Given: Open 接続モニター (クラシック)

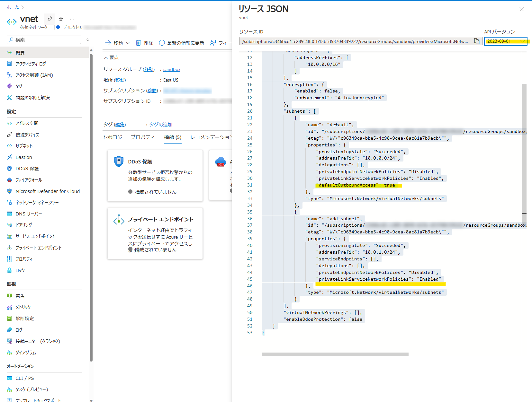Looking at the screenshot, I should pyautogui.click(x=38, y=341).
